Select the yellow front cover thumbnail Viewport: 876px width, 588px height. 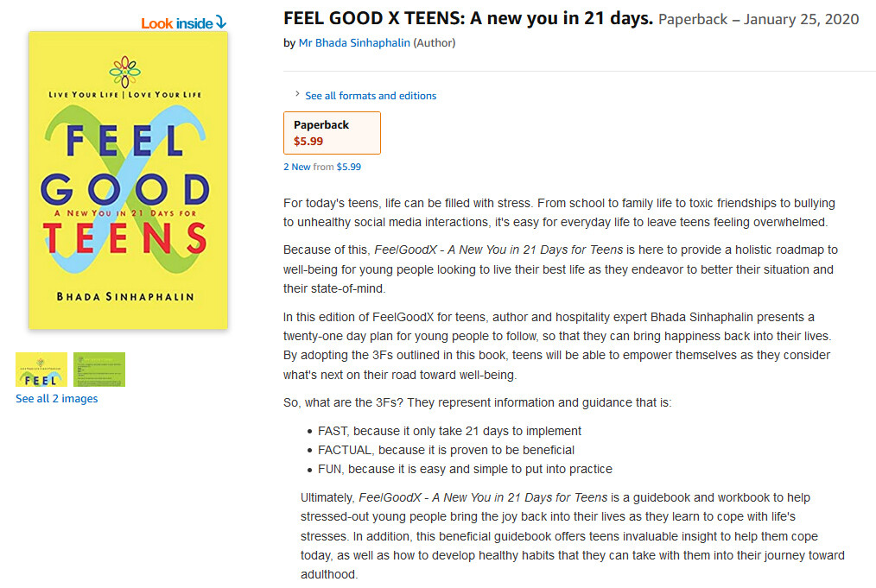(x=41, y=370)
